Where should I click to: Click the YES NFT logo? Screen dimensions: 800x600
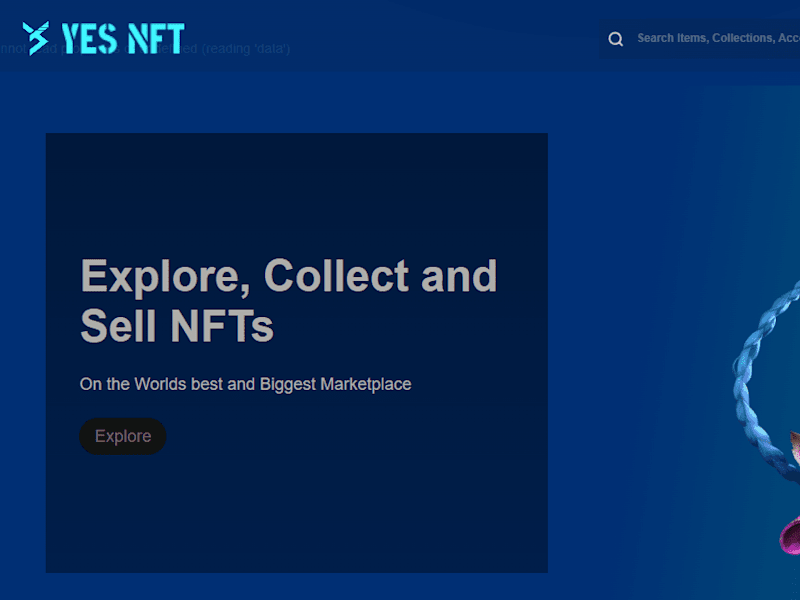coord(104,38)
